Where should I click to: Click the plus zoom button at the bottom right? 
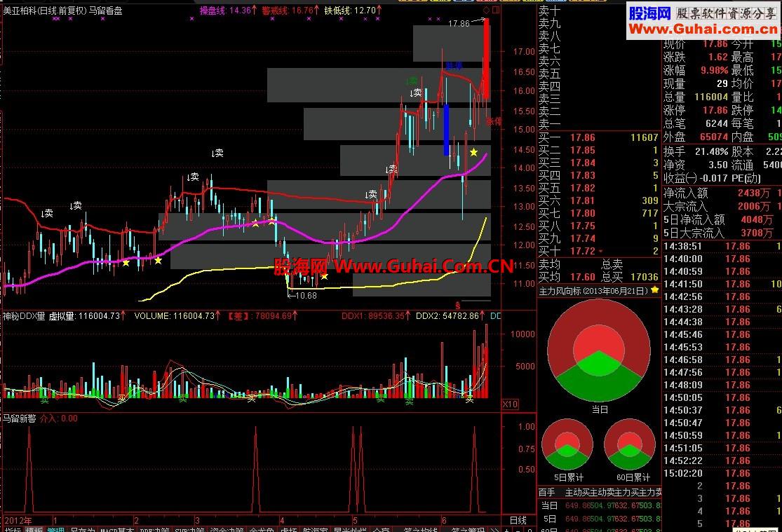[507, 529]
